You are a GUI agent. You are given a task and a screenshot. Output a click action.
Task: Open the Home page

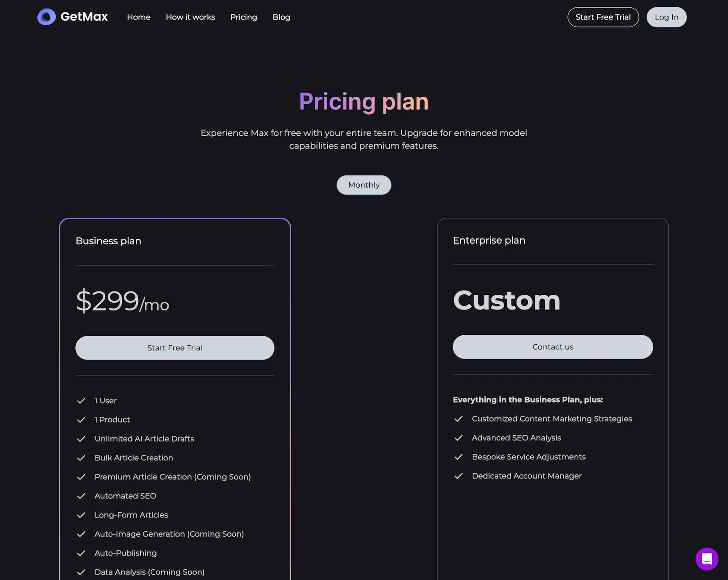pos(138,17)
